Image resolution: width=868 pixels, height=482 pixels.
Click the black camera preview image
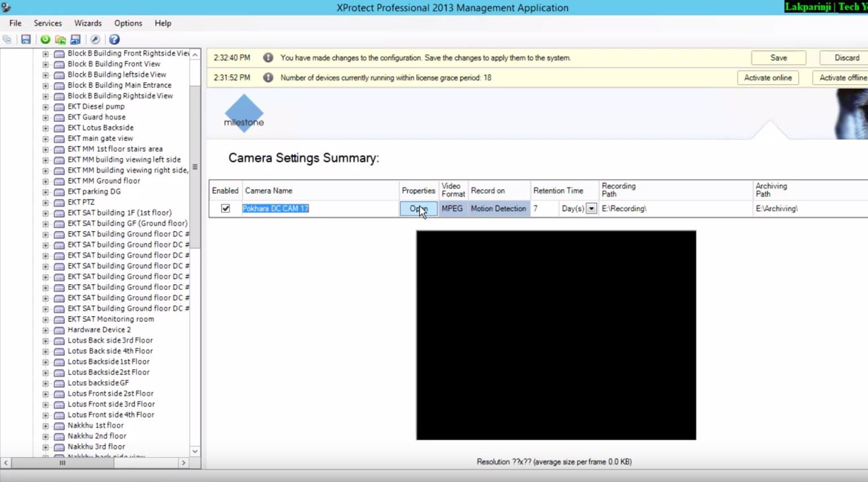click(556, 335)
